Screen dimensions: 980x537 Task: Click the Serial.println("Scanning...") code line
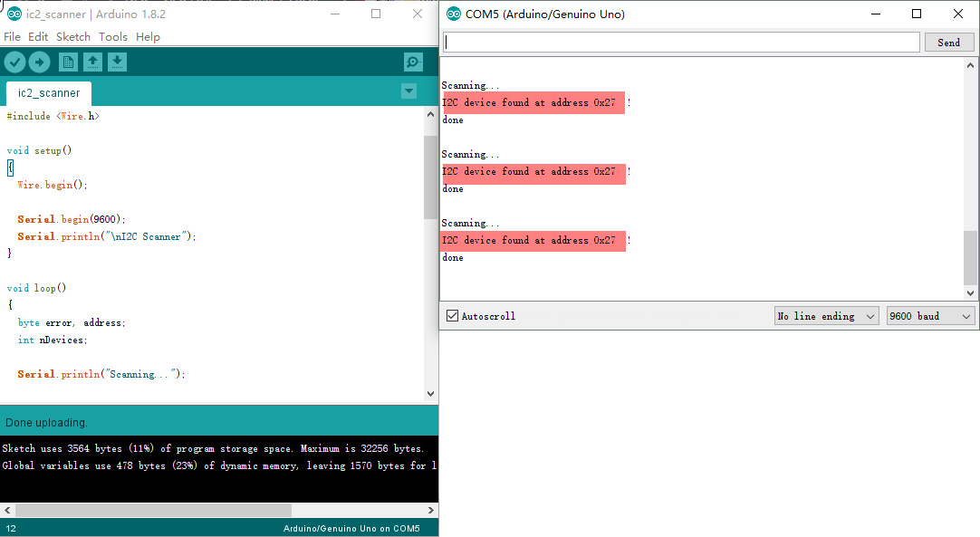(101, 375)
